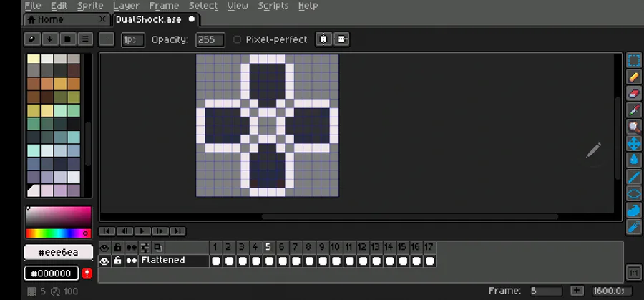
Task: Open the File menu
Action: 32,6
